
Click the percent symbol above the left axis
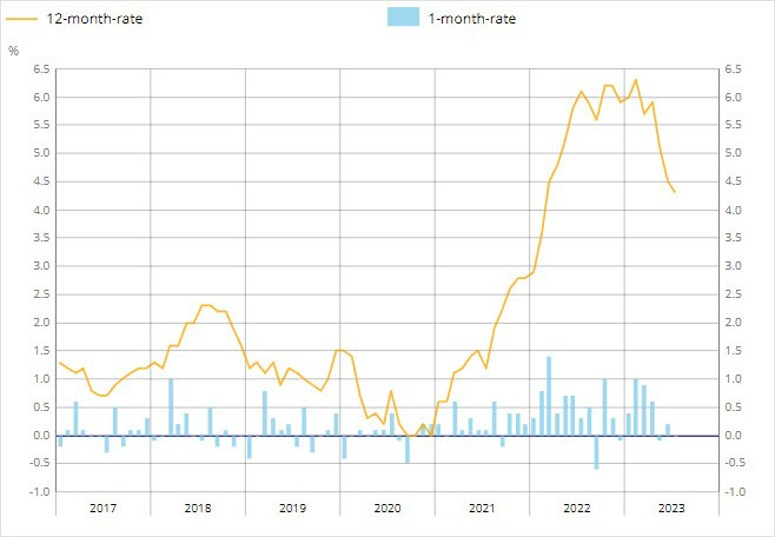point(13,50)
